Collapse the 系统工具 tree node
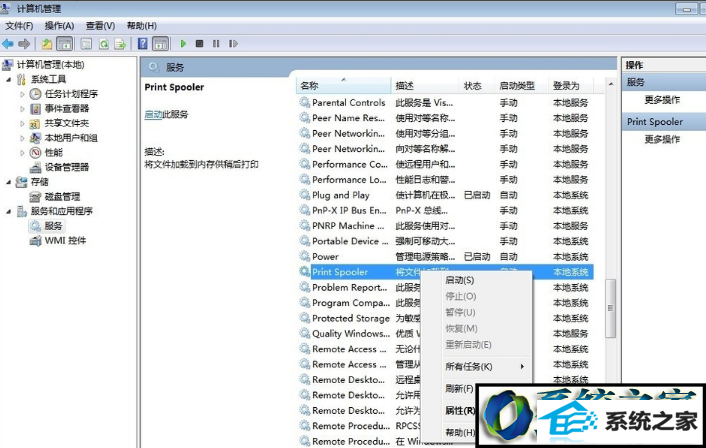 click(x=9, y=80)
